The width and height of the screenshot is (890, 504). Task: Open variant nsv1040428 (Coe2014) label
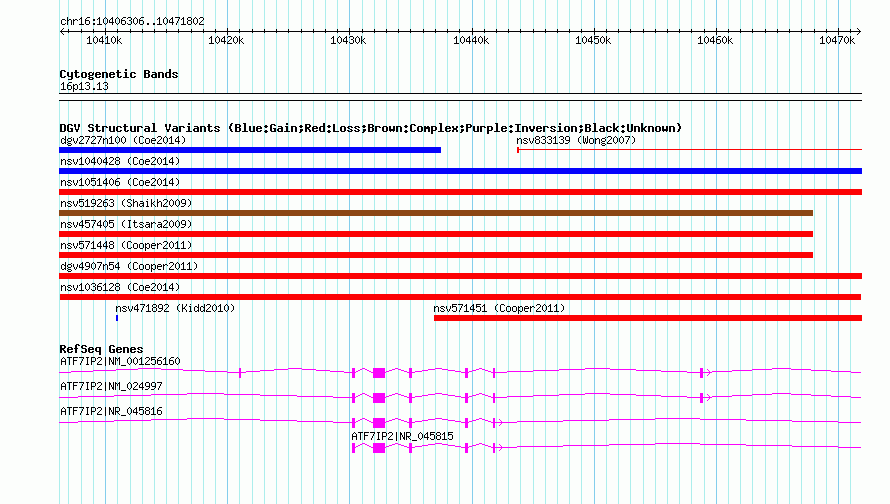pyautogui.click(x=120, y=161)
